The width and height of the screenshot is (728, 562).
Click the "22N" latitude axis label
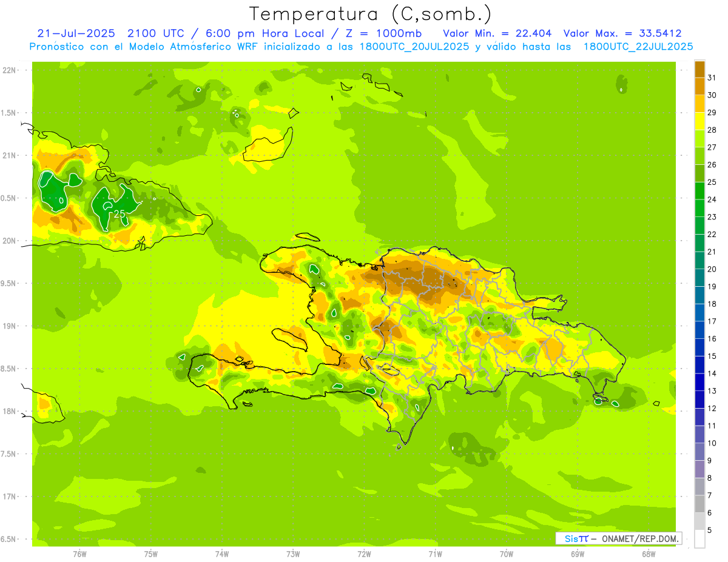tap(9, 70)
